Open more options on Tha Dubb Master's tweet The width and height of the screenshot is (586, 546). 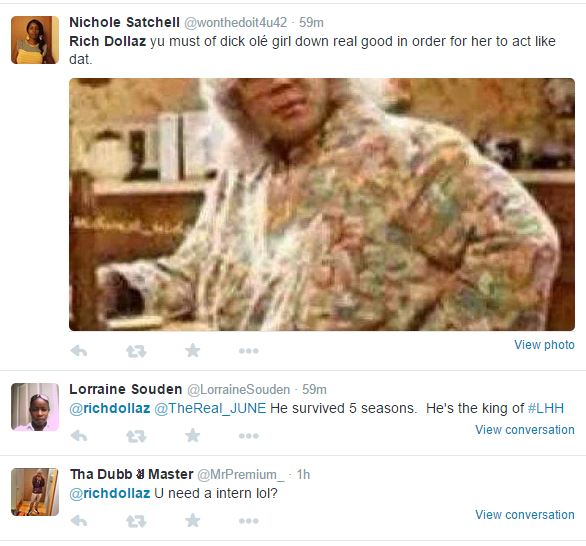[249, 521]
